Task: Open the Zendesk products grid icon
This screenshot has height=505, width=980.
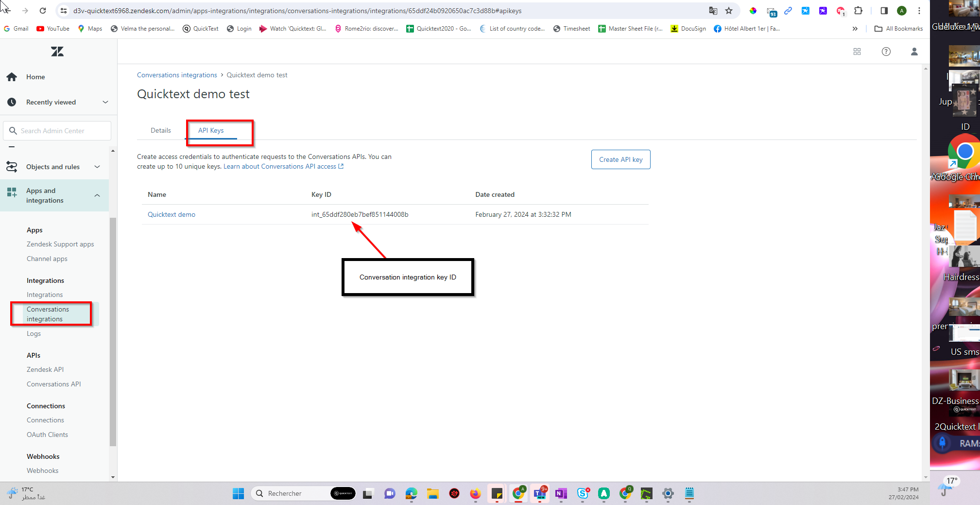Action: 857,52
